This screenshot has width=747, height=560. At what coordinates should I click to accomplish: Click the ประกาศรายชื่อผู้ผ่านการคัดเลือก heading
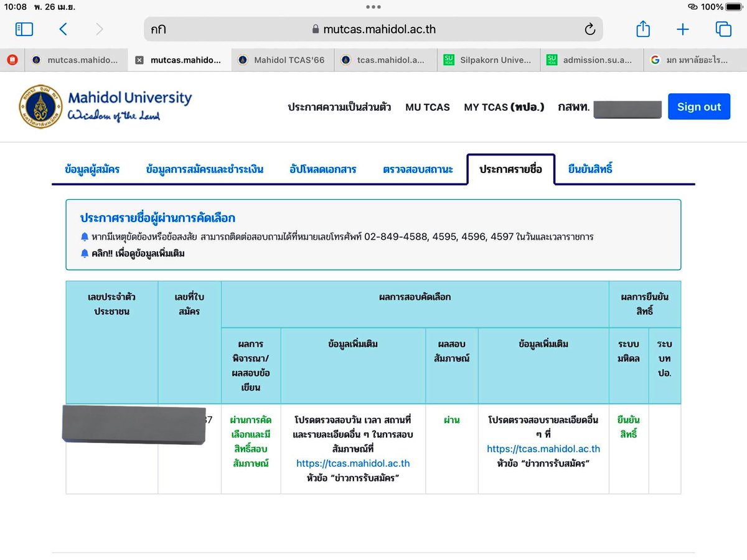click(x=157, y=218)
